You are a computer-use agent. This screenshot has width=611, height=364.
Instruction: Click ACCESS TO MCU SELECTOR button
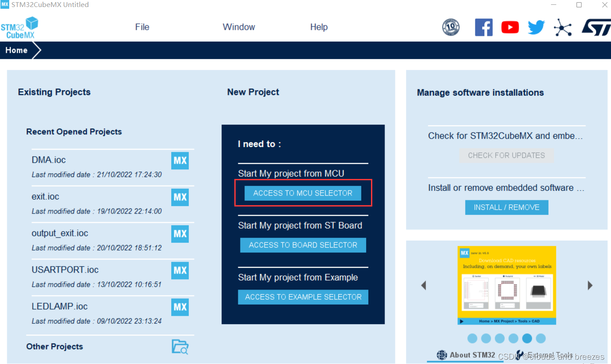pos(303,193)
